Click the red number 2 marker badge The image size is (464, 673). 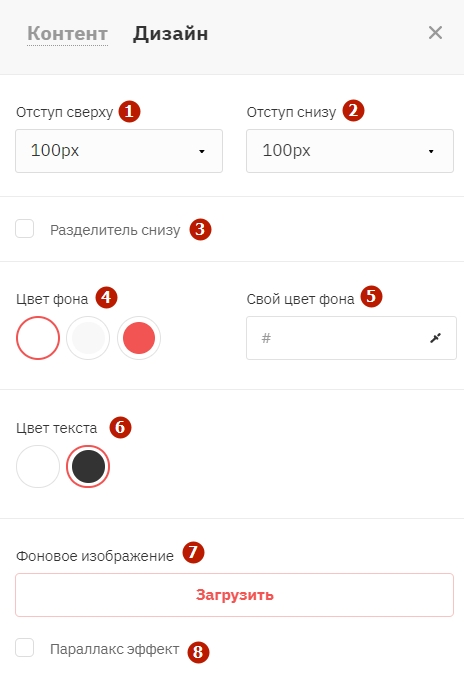click(x=353, y=111)
